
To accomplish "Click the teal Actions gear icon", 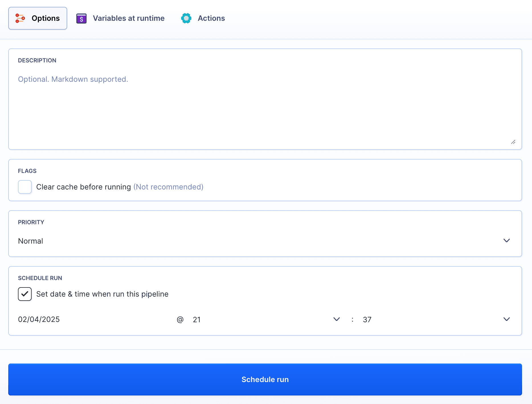I will (186, 18).
